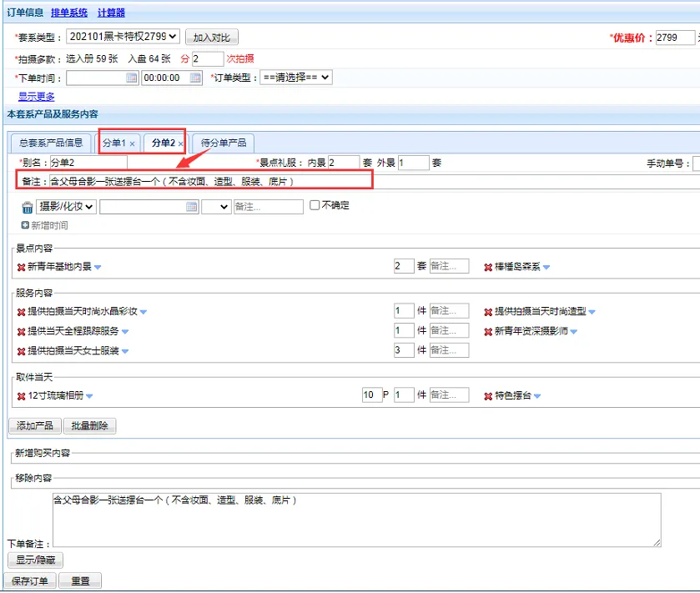Remove 提供拍摄当天女士服装 via red X
The height and width of the screenshot is (593, 700).
[x=21, y=352]
